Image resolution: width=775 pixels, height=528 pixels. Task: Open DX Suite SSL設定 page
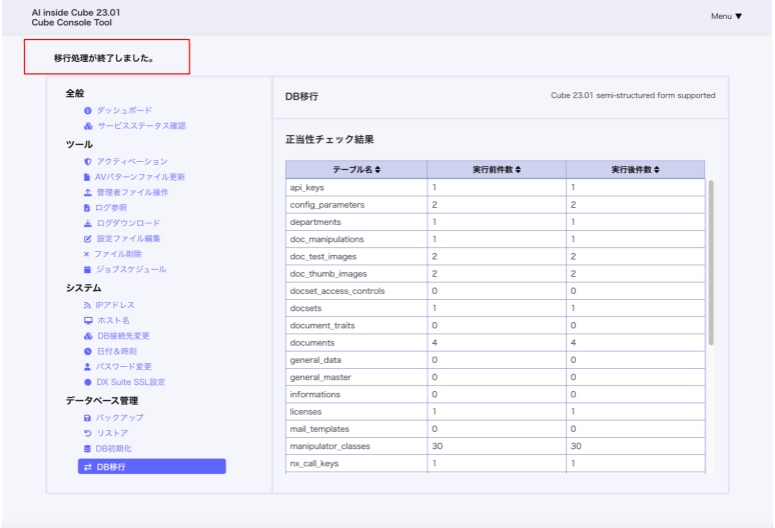tap(130, 382)
